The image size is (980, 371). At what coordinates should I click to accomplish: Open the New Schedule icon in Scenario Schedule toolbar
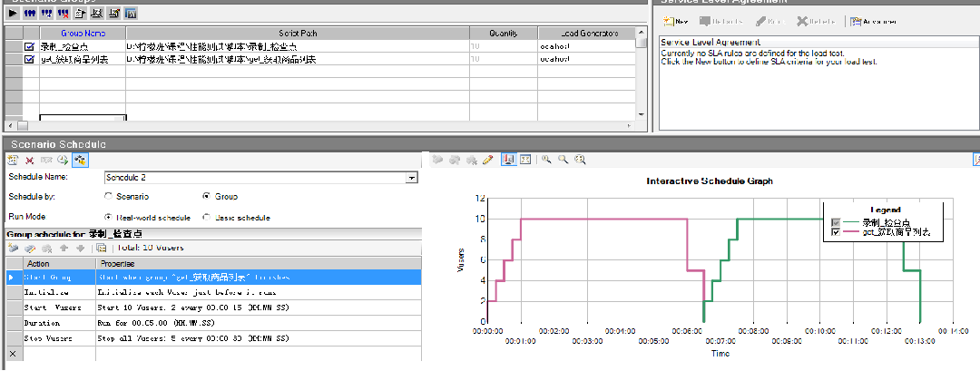14,160
